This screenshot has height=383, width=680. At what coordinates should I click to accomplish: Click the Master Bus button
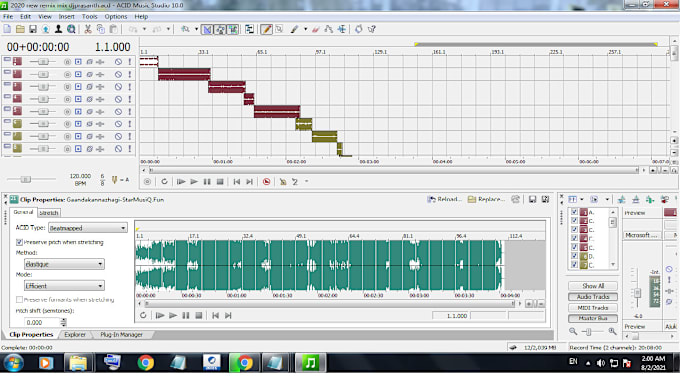pyautogui.click(x=593, y=318)
